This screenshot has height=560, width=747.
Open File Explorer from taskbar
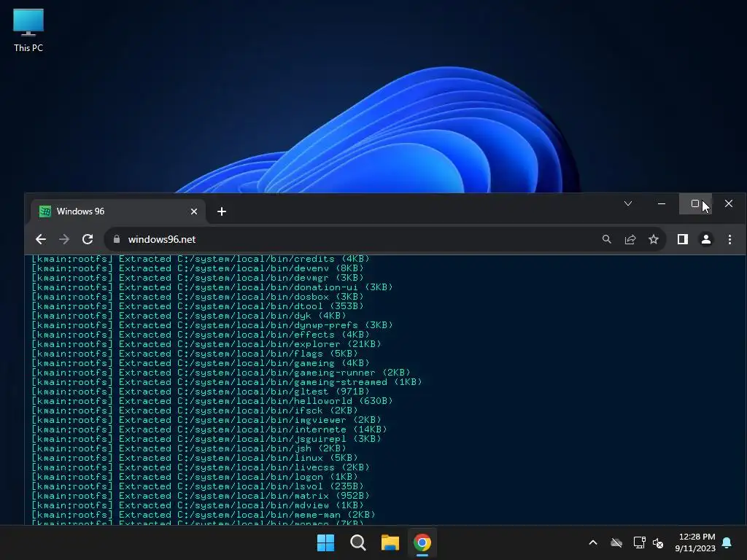point(390,542)
